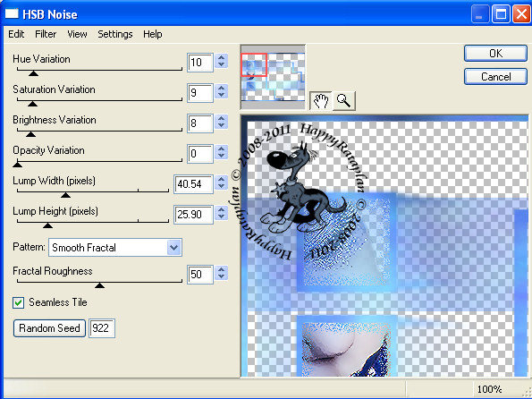The width and height of the screenshot is (532, 399).
Task: Close the HSB Noise window
Action: point(521,14)
